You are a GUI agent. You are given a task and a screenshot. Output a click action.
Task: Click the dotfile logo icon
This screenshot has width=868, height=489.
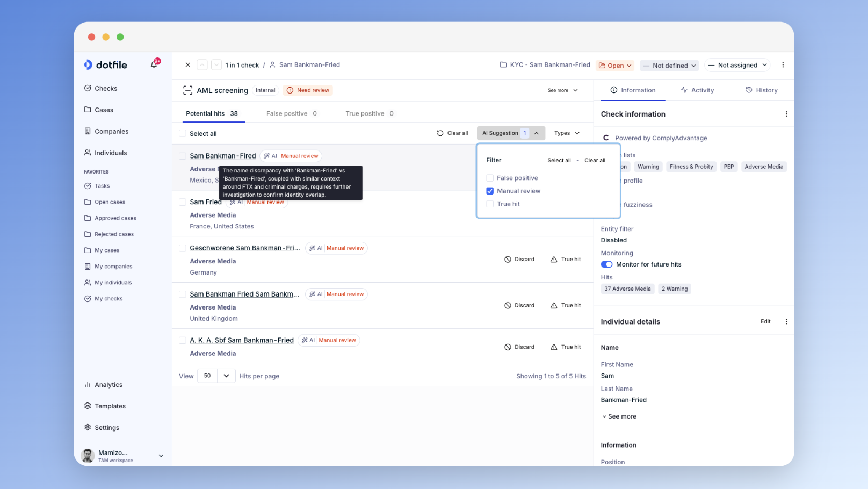[x=88, y=65]
